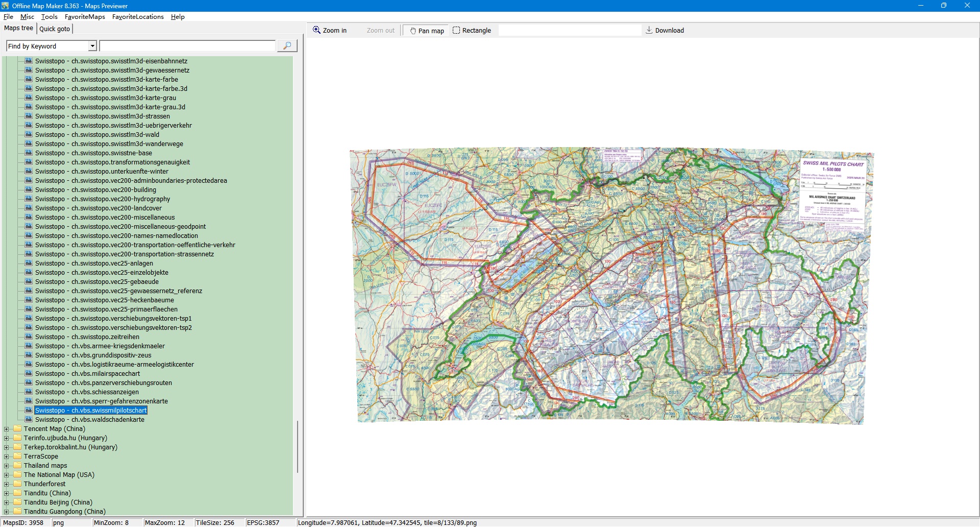The height and width of the screenshot is (527, 980).
Task: Select the ch.vbs.waldschadenkarte map entry
Action: (x=89, y=420)
